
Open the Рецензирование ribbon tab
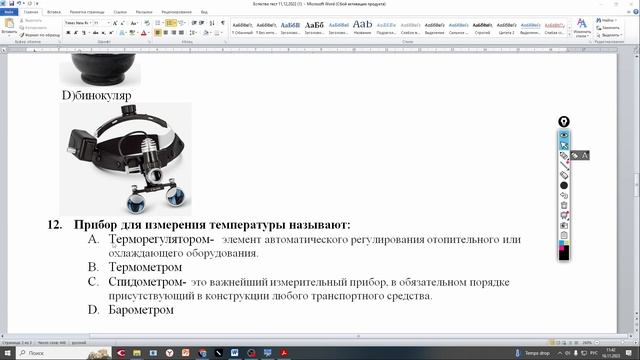(x=176, y=12)
